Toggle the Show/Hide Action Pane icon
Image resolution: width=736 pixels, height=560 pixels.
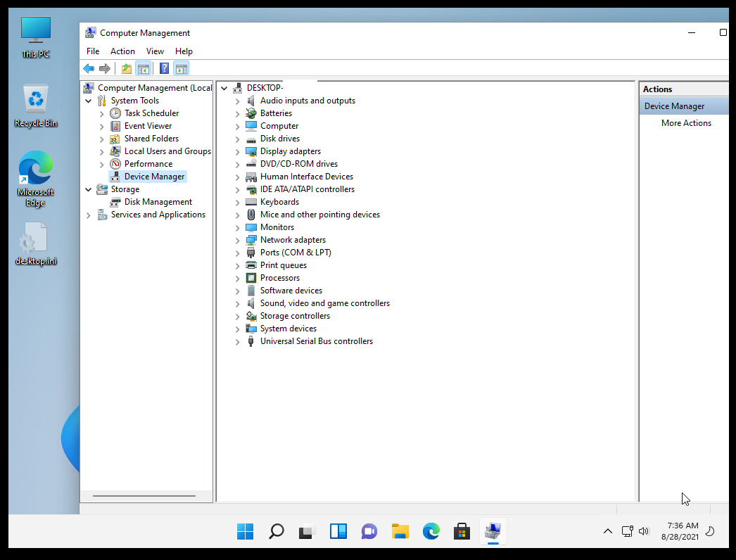(181, 68)
